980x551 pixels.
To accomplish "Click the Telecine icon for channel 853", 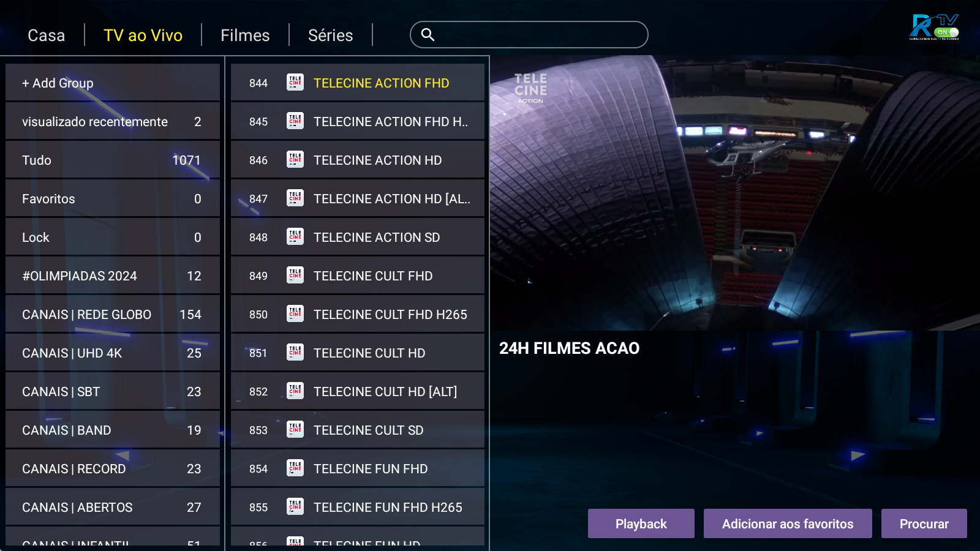I will point(295,430).
